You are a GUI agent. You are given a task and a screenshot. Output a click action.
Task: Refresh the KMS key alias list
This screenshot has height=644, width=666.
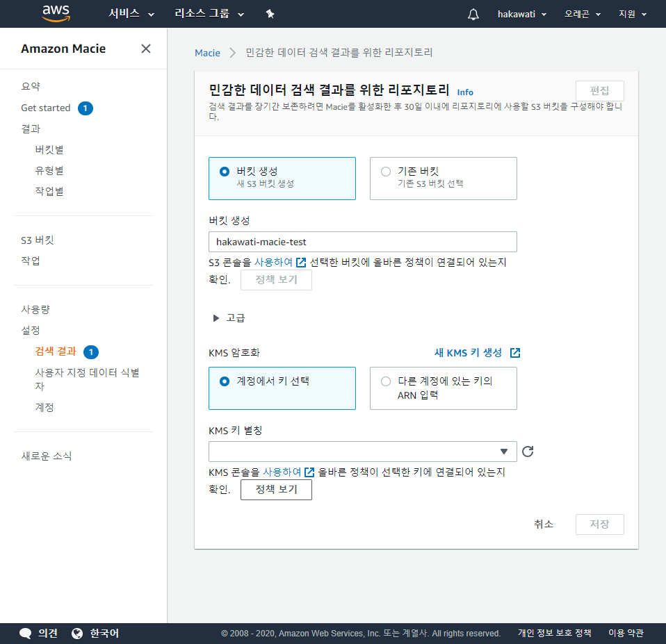pos(528,452)
